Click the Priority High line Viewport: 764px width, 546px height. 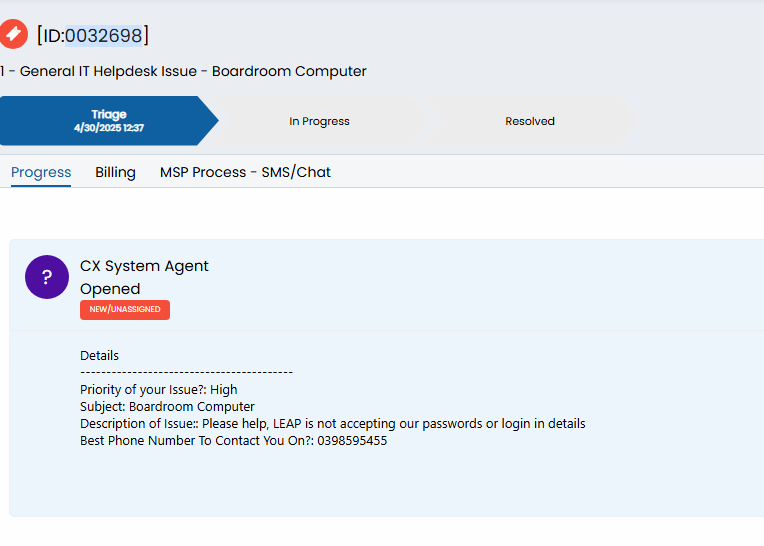click(x=159, y=390)
